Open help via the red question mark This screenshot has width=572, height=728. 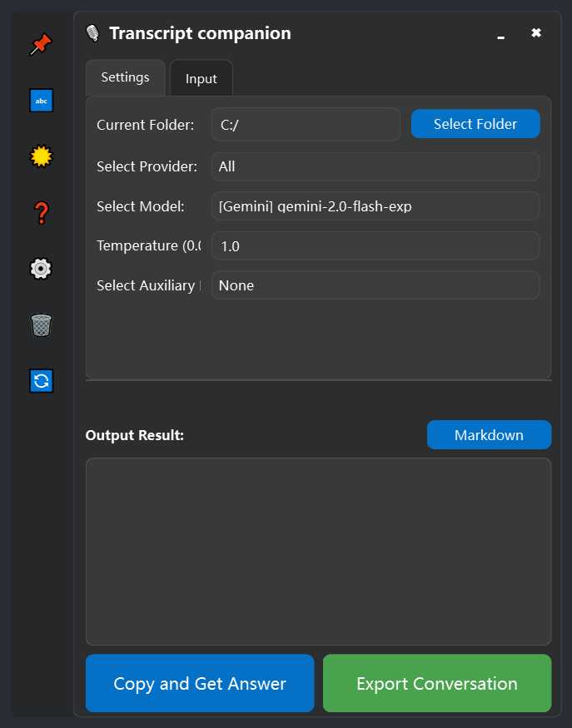tap(41, 213)
